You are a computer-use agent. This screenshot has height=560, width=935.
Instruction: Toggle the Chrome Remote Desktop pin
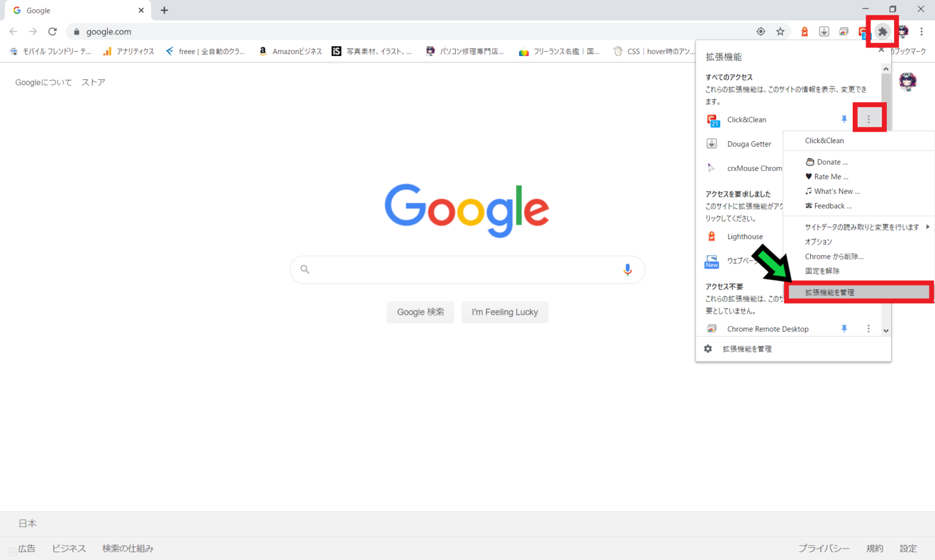[x=844, y=329]
